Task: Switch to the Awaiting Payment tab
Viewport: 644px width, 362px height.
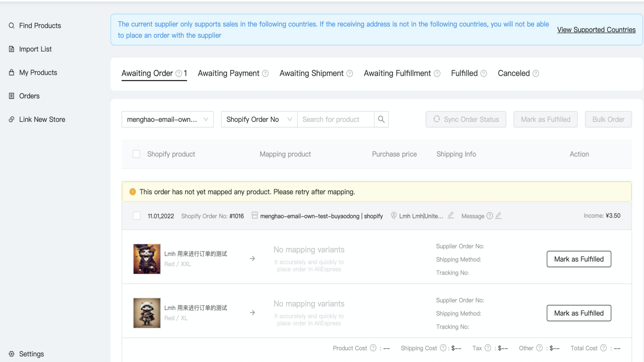Action: (x=228, y=73)
